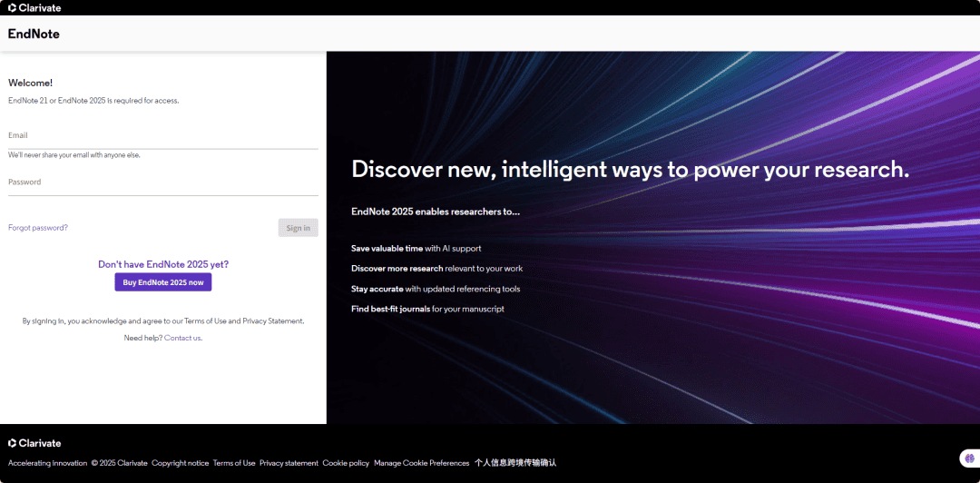The width and height of the screenshot is (980, 483).
Task: Click 'We'll never share your email' note
Action: click(x=73, y=155)
